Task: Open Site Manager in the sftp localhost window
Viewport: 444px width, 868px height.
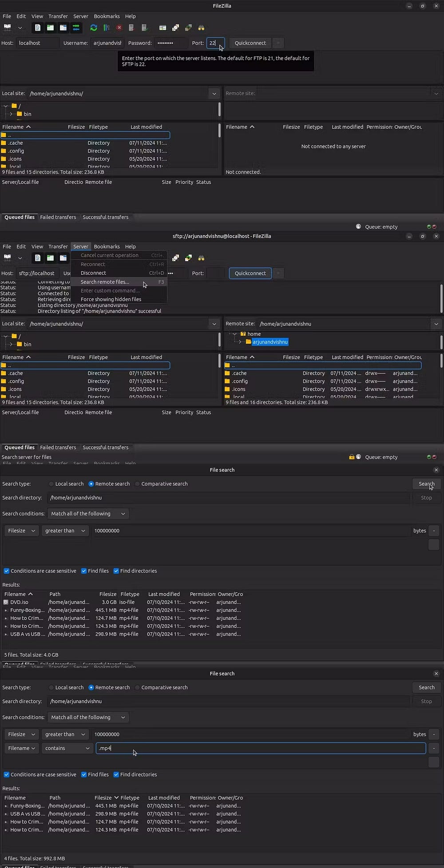Action: [x=7, y=258]
